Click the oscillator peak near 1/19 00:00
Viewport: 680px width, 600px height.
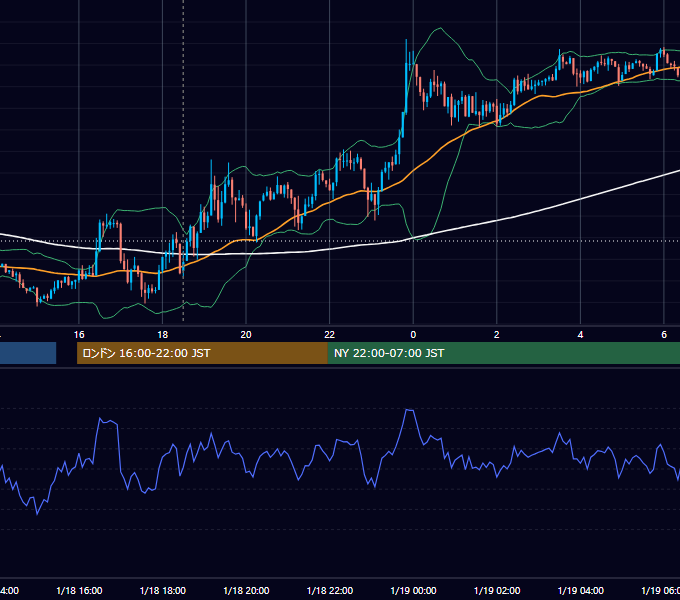click(409, 410)
